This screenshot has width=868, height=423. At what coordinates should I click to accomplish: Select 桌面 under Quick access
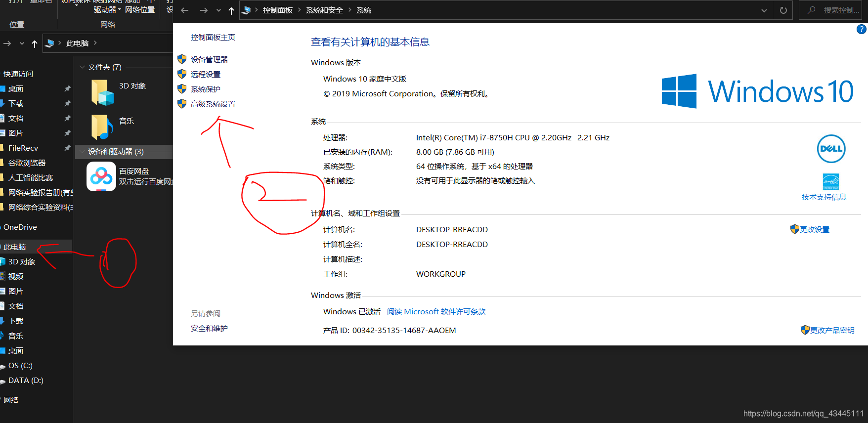pyautogui.click(x=16, y=88)
